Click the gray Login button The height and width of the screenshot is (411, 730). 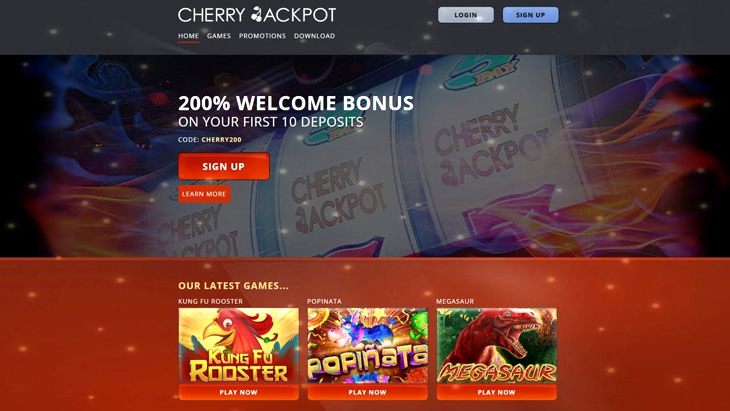pos(466,15)
